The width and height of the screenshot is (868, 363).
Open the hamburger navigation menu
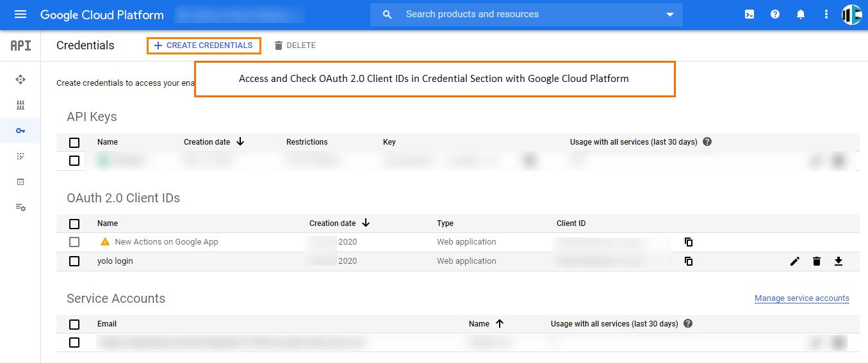(20, 14)
